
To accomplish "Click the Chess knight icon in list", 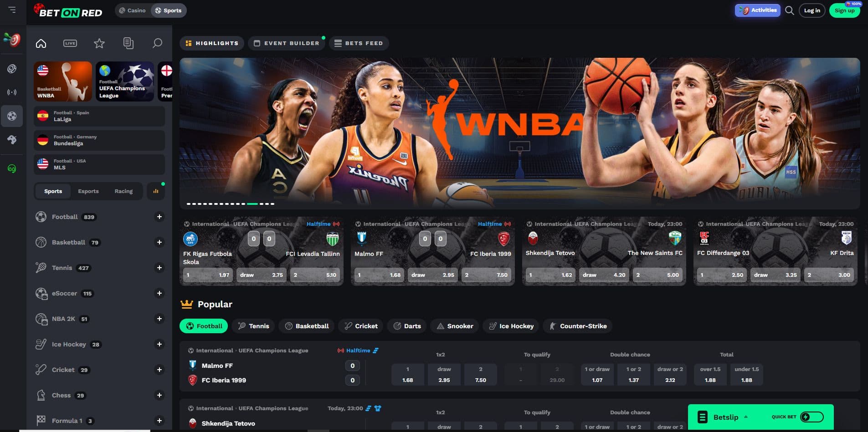I will click(x=41, y=395).
